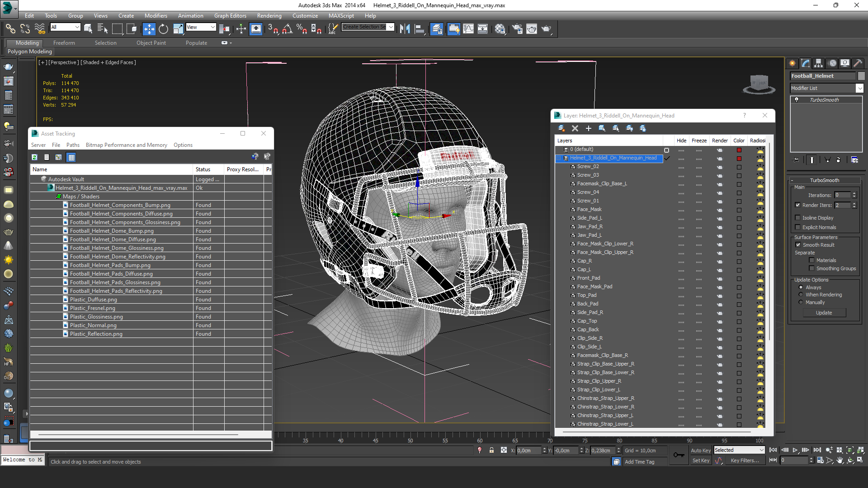Select the Select and Link tool

tap(10, 29)
